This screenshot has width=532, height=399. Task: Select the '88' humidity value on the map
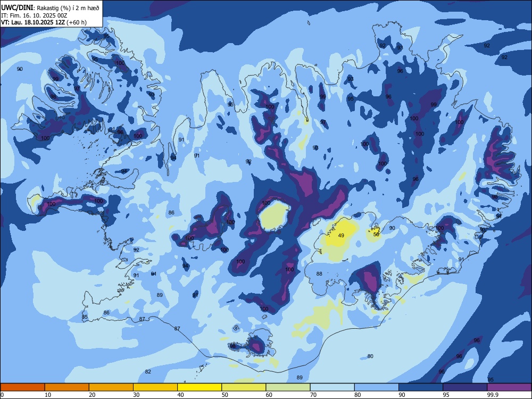319,273
